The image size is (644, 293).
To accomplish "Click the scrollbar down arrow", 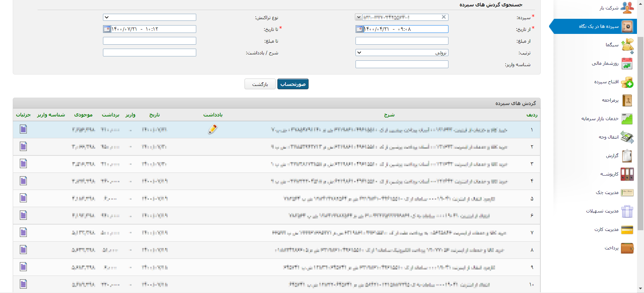I will [x=641, y=288].
